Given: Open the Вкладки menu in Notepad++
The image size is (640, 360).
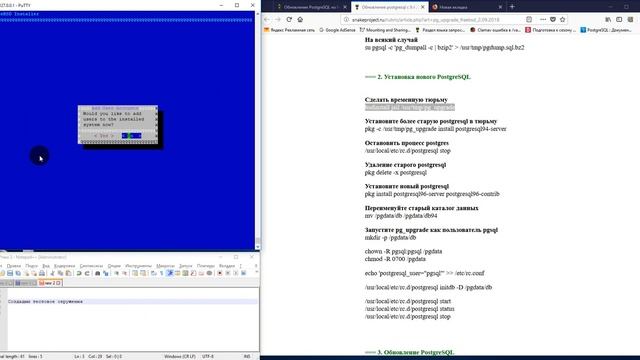Looking at the screenshot, I should click(227, 266).
